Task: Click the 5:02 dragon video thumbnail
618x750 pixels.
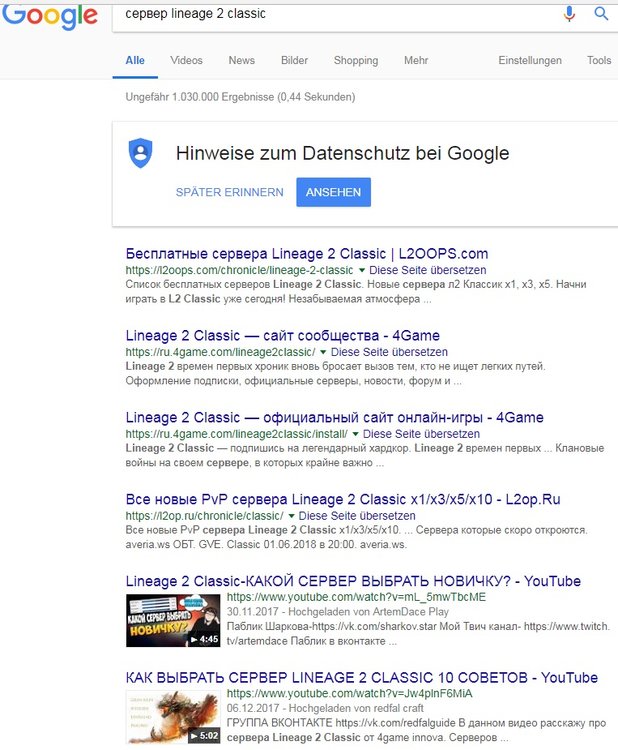Action: pyautogui.click(x=173, y=717)
